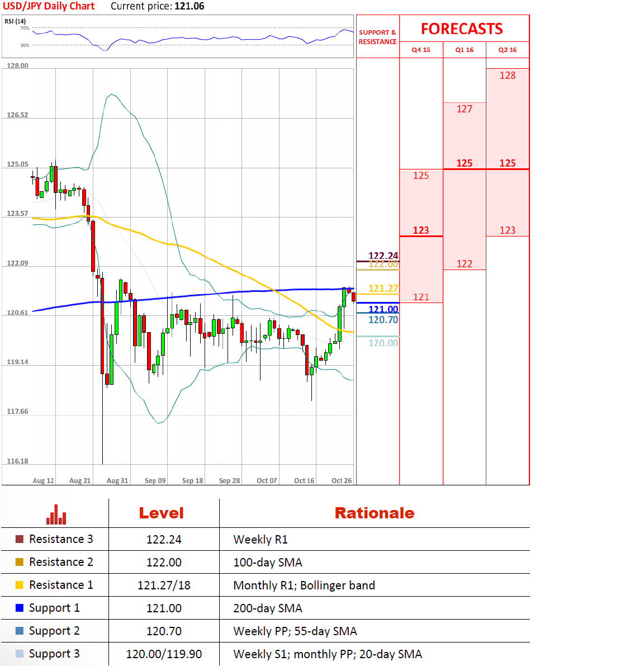Click the 128 forecast value in Q2 16
This screenshot has width=644, height=666.
(507, 75)
